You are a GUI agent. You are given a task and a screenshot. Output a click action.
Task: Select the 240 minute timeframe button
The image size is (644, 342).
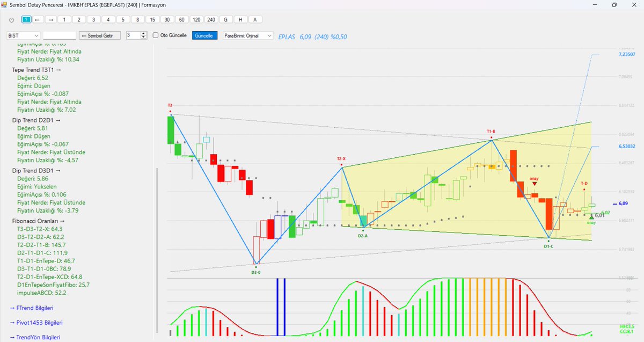coord(211,19)
